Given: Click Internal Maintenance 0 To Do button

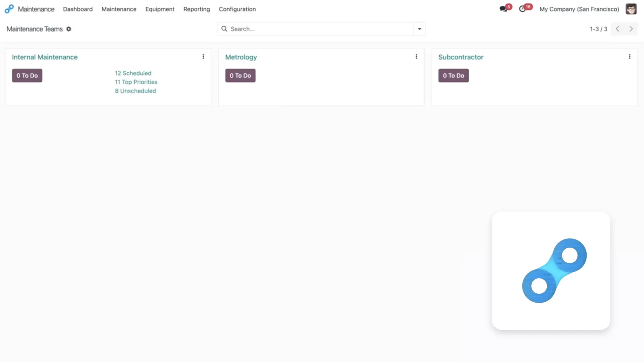Looking at the screenshot, I should click(27, 75).
